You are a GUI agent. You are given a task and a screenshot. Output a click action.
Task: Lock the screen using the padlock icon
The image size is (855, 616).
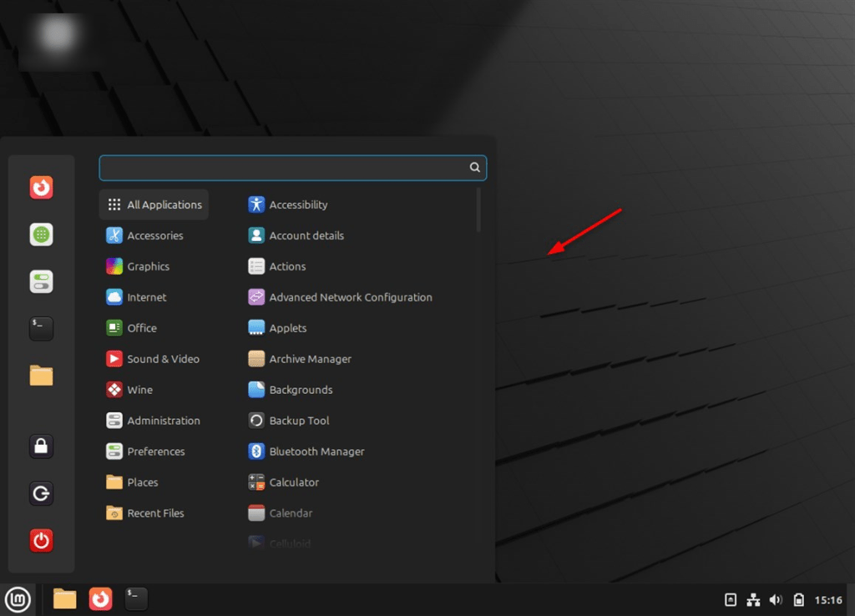41,447
